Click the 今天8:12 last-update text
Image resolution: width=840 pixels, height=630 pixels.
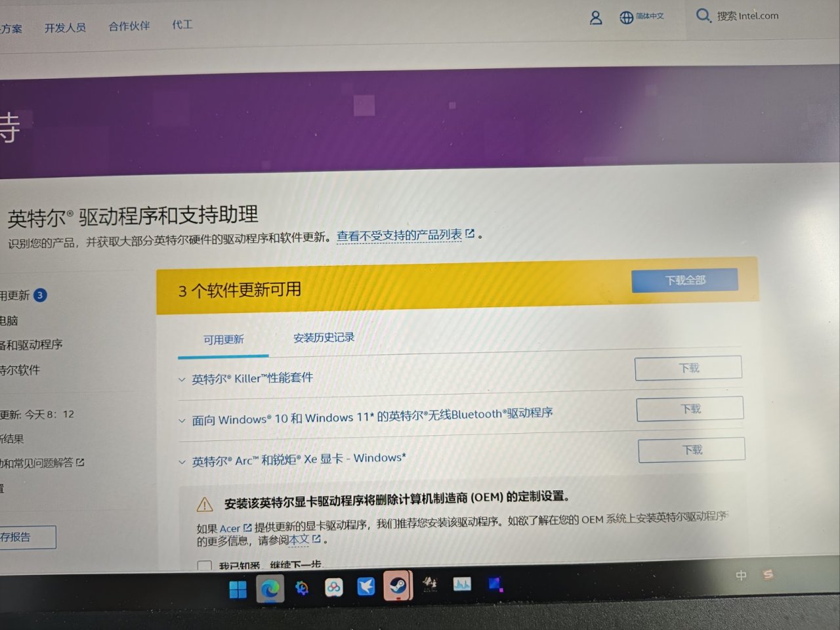(50, 415)
